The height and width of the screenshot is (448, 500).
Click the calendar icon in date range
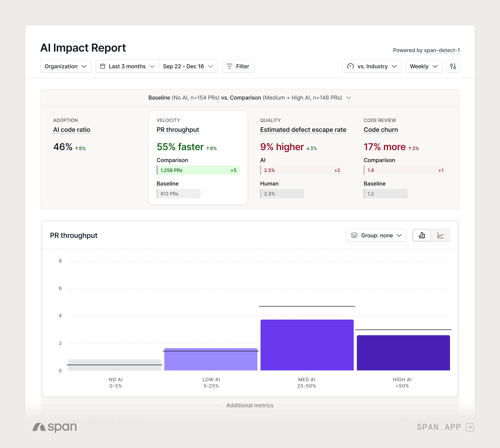click(103, 66)
